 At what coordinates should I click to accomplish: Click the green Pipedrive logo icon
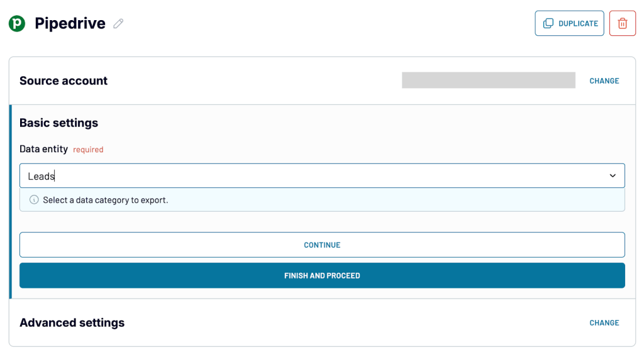click(x=17, y=23)
